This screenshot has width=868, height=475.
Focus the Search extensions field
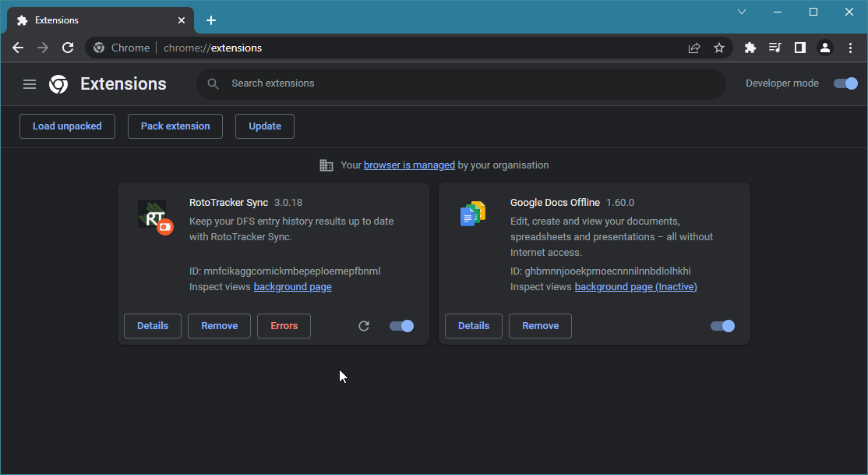pos(461,83)
